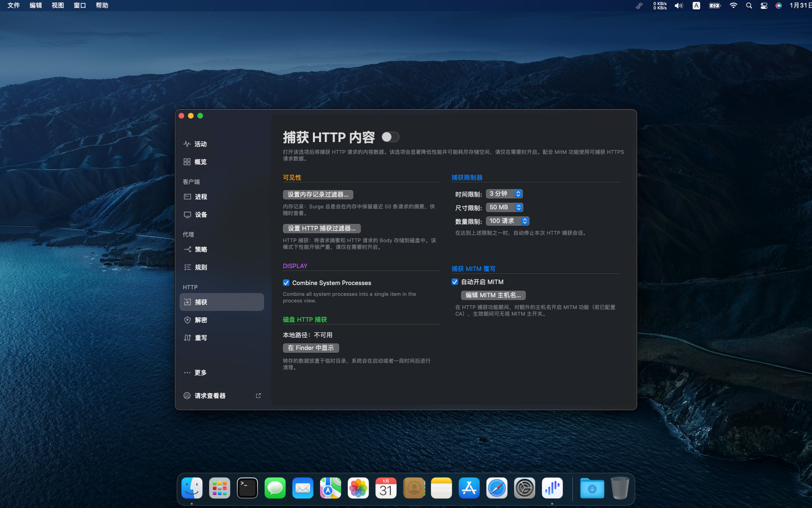Click the 捕获 MITM 覆写 heading
This screenshot has height=508, width=812.
point(474,269)
